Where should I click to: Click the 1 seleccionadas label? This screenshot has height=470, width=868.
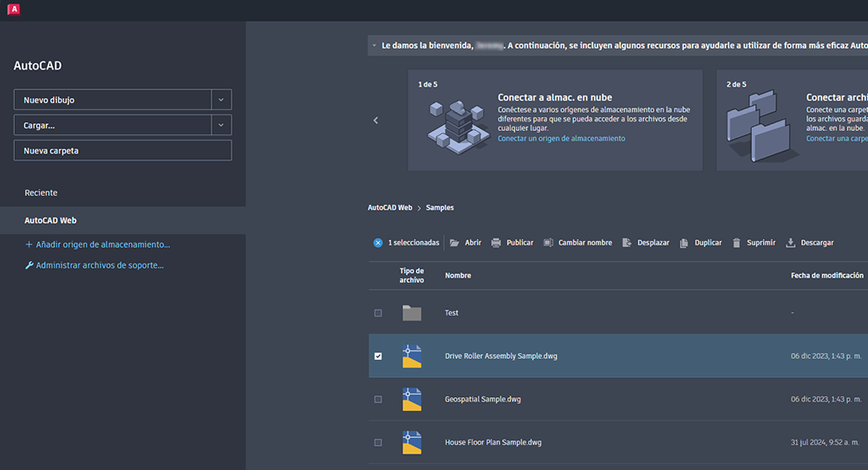414,243
